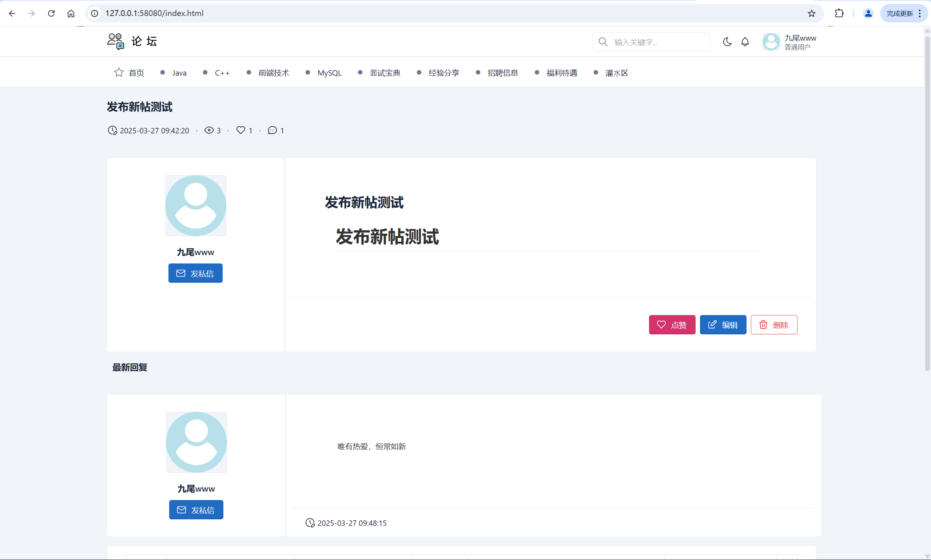931x560 pixels.
Task: Delete the post via 删除 button
Action: 773,325
